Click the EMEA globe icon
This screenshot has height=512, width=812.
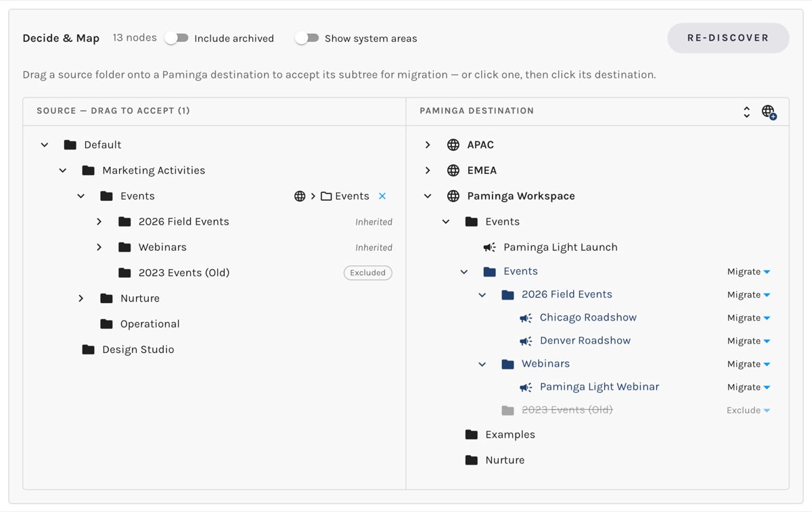pos(453,170)
